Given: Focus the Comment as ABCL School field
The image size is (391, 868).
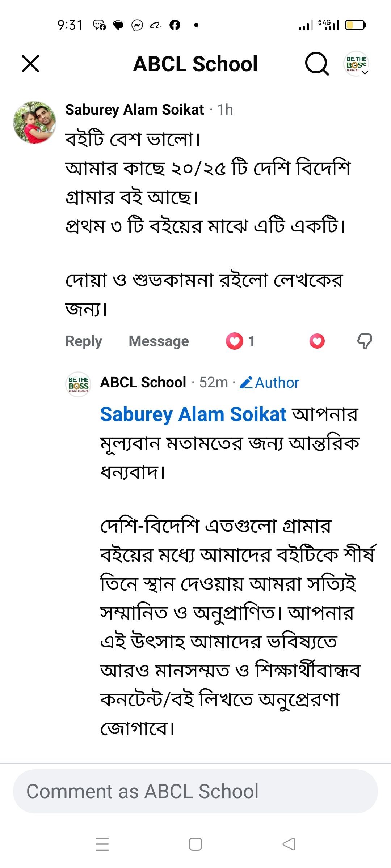Looking at the screenshot, I should click(195, 791).
